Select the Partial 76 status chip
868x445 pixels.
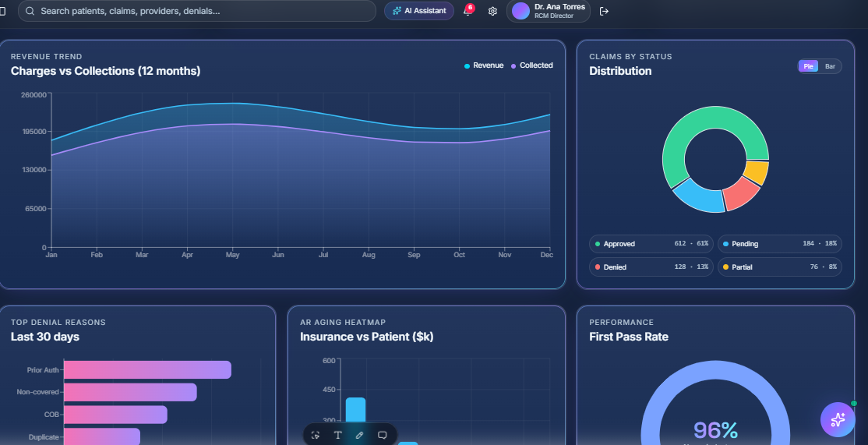coord(779,267)
